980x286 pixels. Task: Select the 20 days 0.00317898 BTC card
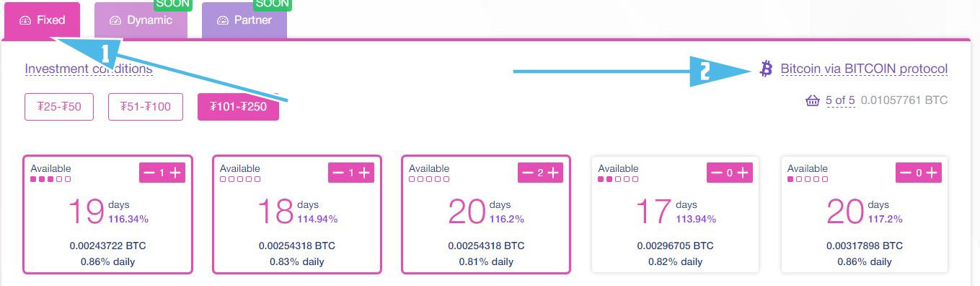coord(865,214)
